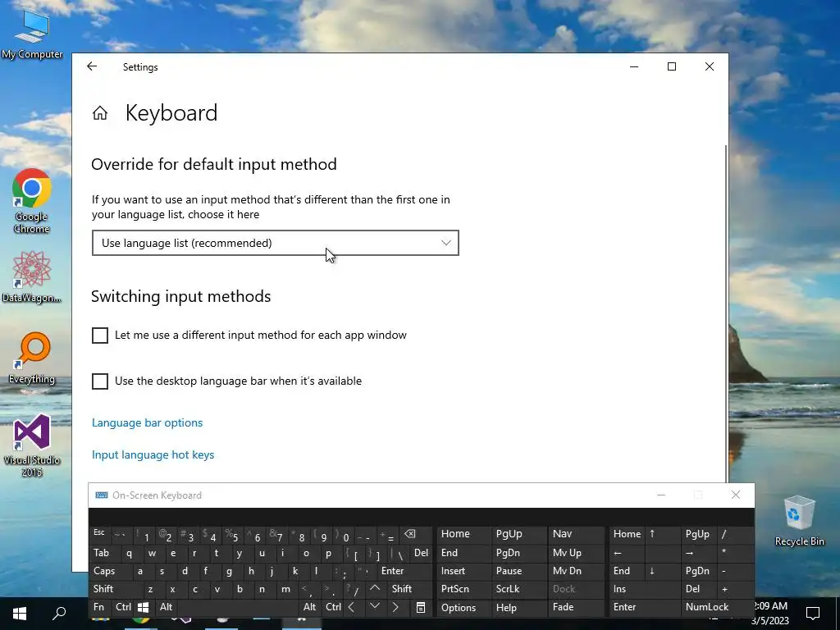This screenshot has width=840, height=630.
Task: Toggle ScrLk on the On-Screen Keyboard
Action: [519, 589]
